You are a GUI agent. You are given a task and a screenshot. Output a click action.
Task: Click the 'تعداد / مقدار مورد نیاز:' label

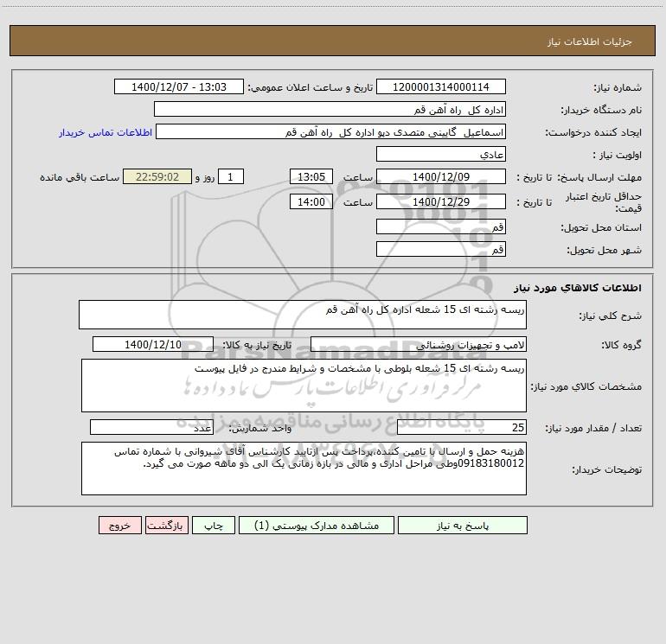(x=593, y=428)
